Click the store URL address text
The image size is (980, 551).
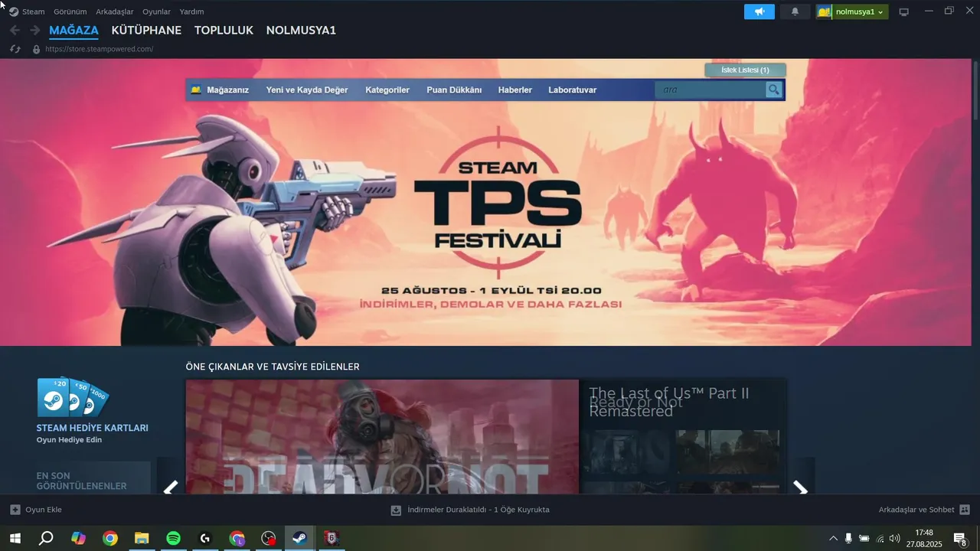tap(100, 49)
